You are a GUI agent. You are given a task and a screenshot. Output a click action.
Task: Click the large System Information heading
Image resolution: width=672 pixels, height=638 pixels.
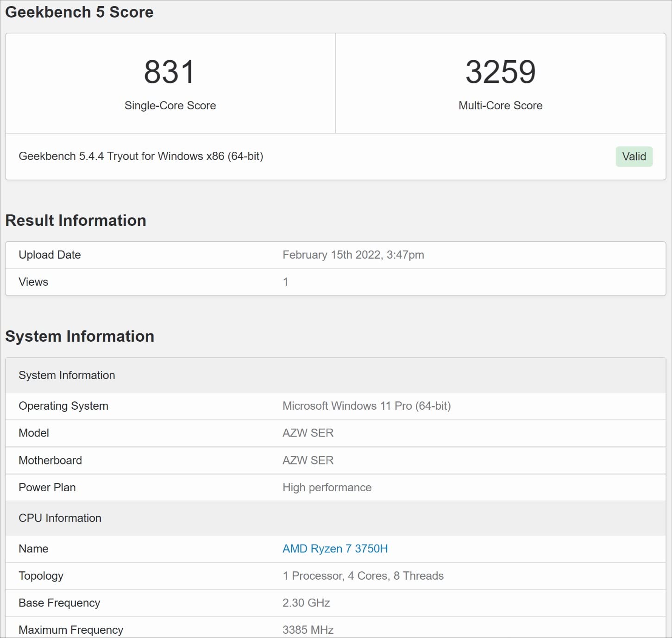pos(80,336)
